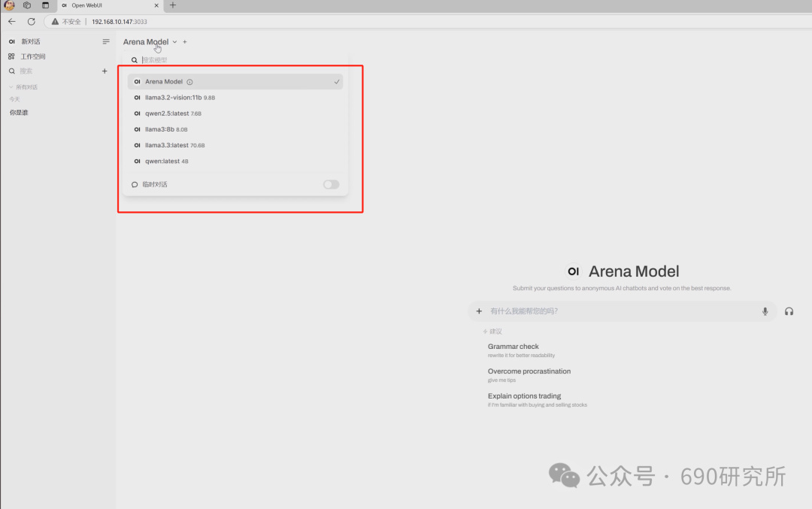
Task: Click the 工作空间 grid icon
Action: coord(11,56)
